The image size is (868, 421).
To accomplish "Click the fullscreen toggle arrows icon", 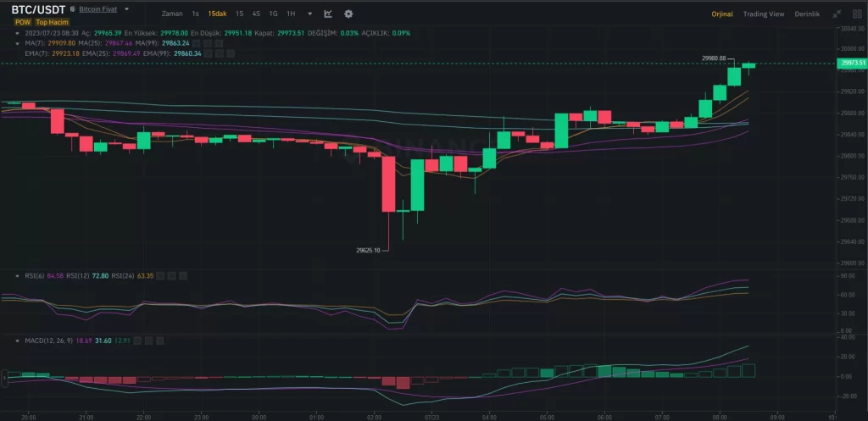I will click(837, 14).
